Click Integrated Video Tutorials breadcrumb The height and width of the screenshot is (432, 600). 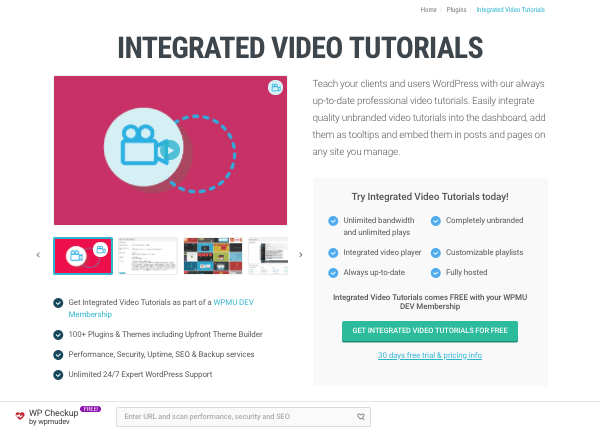pos(510,10)
